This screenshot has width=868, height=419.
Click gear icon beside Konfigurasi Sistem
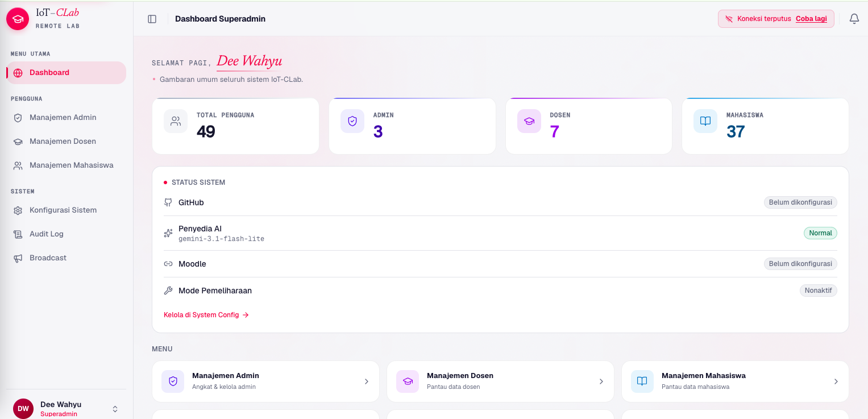[x=18, y=210]
